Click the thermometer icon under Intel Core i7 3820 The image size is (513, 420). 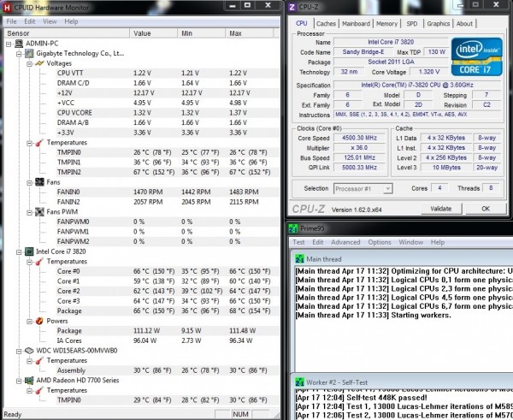point(39,261)
